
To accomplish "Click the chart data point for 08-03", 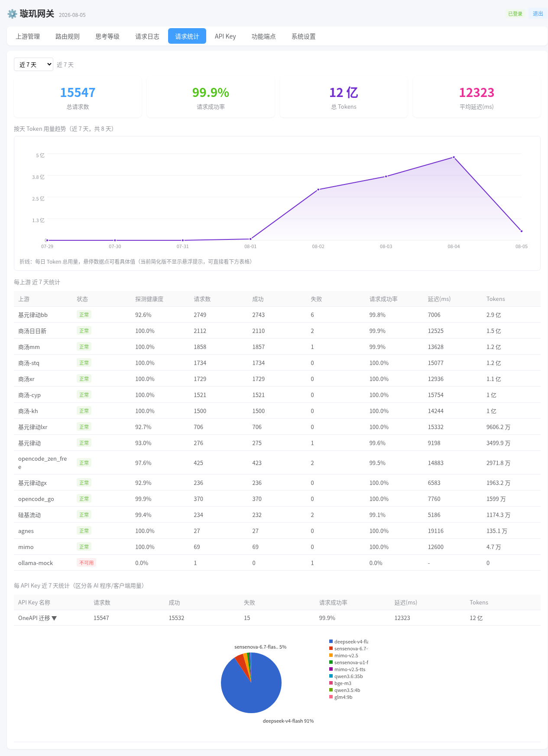I will [x=386, y=176].
